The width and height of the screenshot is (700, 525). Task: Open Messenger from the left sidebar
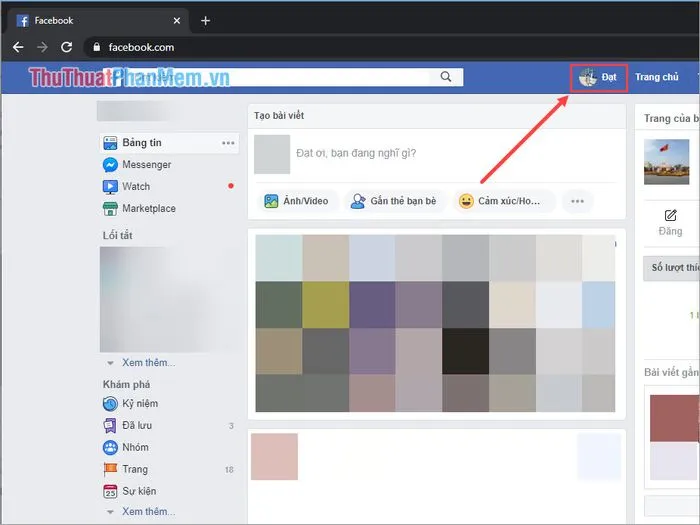tap(146, 164)
